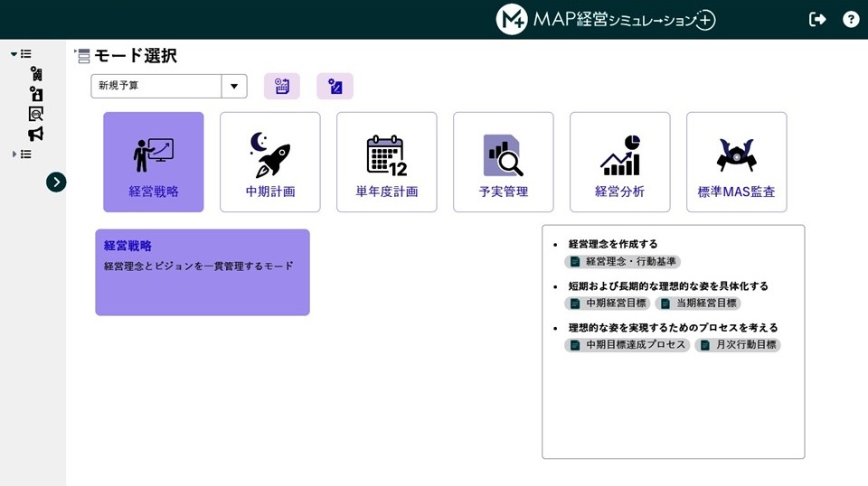This screenshot has height=486, width=868.
Task: Open the megaphone announcements icon in sidebar
Action: pyautogui.click(x=36, y=134)
